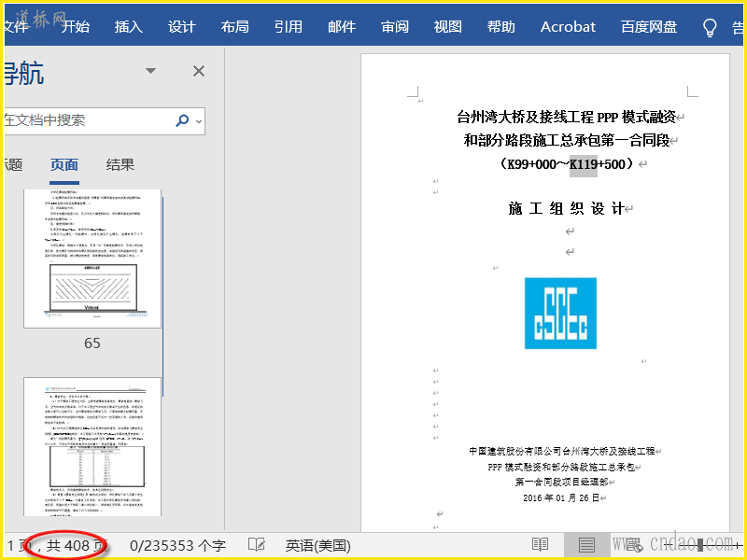Screen dimensions: 747x560
Task: Click the page count 共 408 页
Action: (x=65, y=545)
